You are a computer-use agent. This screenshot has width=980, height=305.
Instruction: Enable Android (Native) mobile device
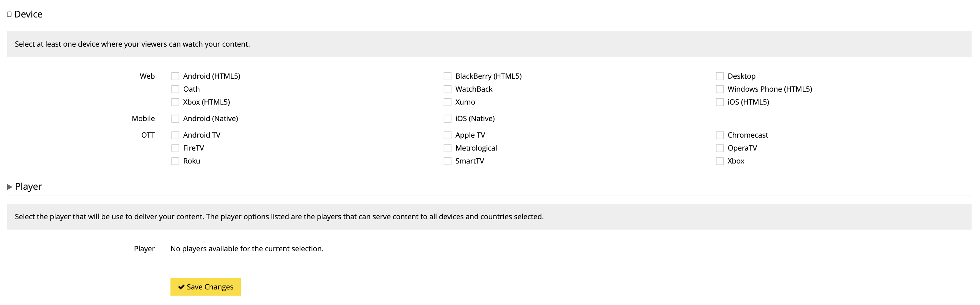point(175,119)
